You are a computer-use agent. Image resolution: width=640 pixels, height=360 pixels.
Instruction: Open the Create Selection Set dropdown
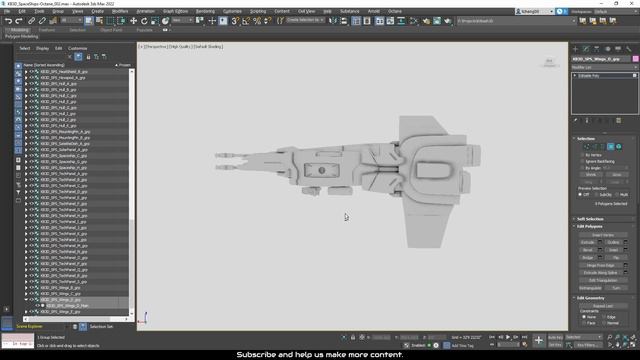pyautogui.click(x=305, y=20)
